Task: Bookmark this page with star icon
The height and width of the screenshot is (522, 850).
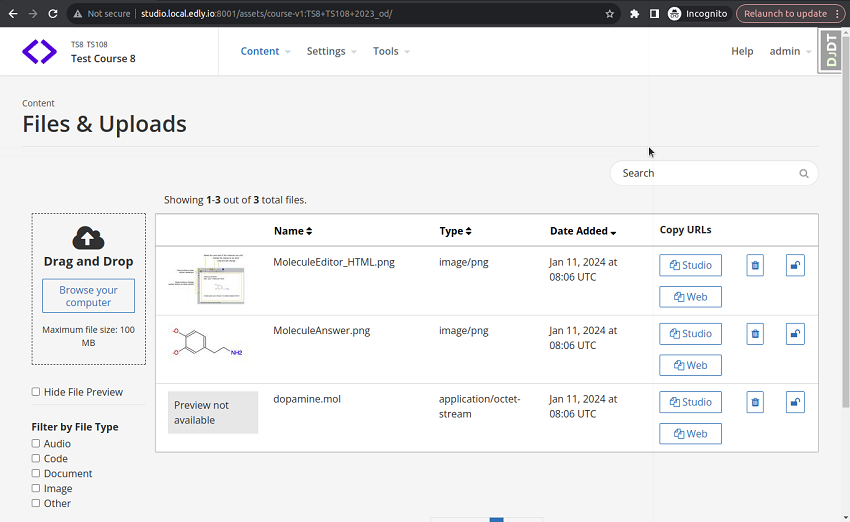Action: (x=609, y=14)
